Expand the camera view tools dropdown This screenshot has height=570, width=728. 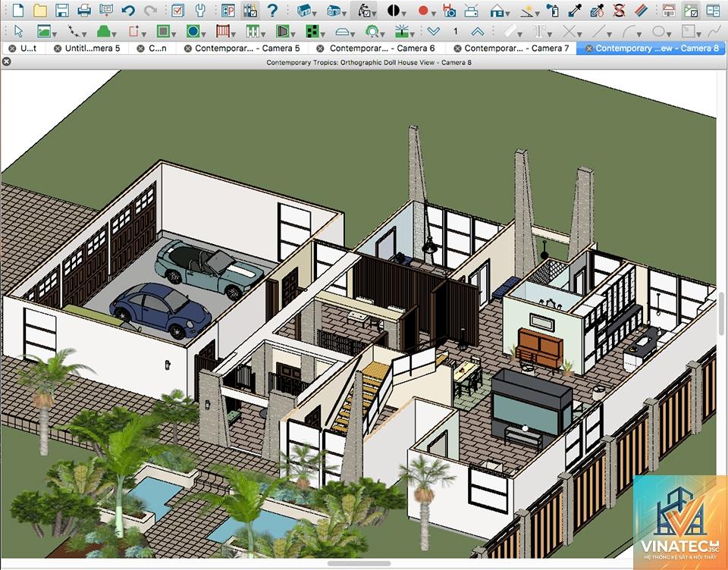click(315, 13)
